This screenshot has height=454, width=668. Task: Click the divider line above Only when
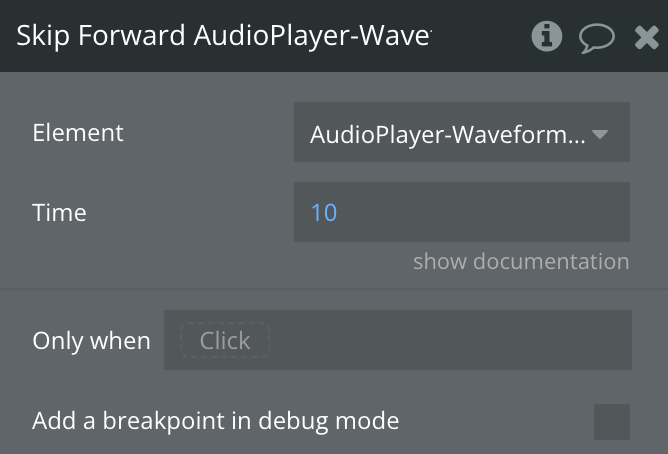point(334,290)
